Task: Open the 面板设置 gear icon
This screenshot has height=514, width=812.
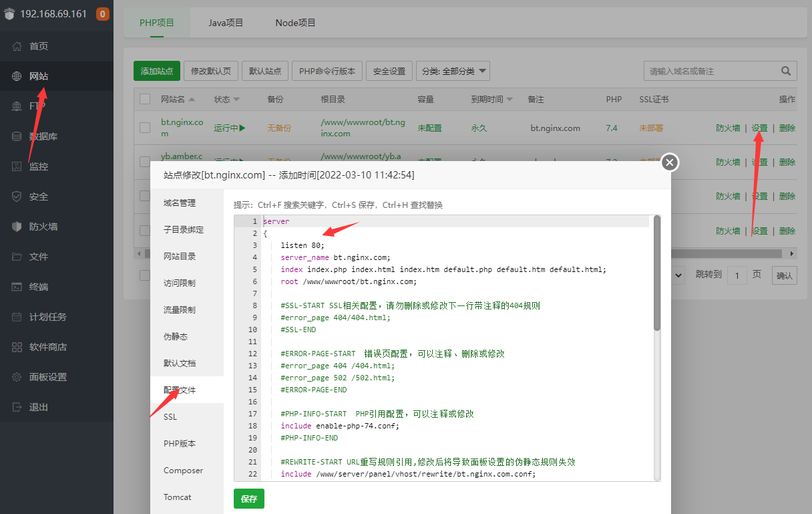Action: coord(17,377)
